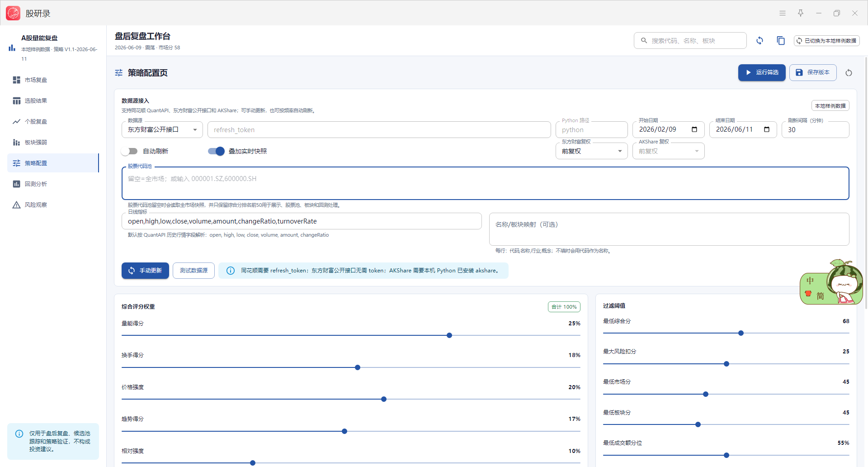This screenshot has width=868, height=467.
Task: Click the 板块强弱 bar chart icon
Action: (x=17, y=143)
